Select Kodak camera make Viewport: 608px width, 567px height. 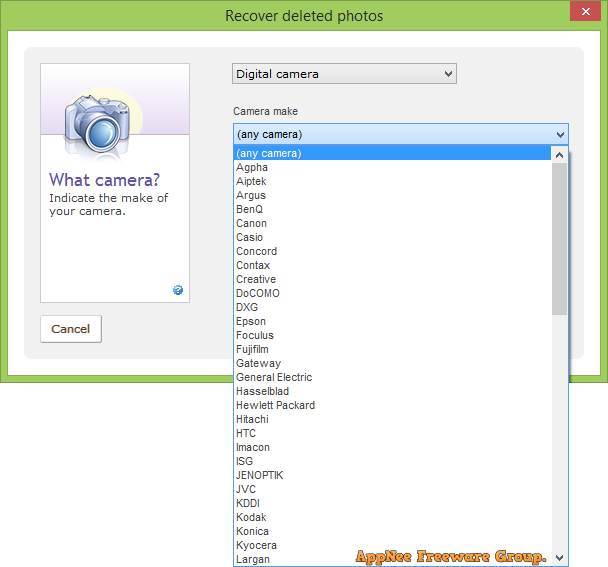(392, 517)
